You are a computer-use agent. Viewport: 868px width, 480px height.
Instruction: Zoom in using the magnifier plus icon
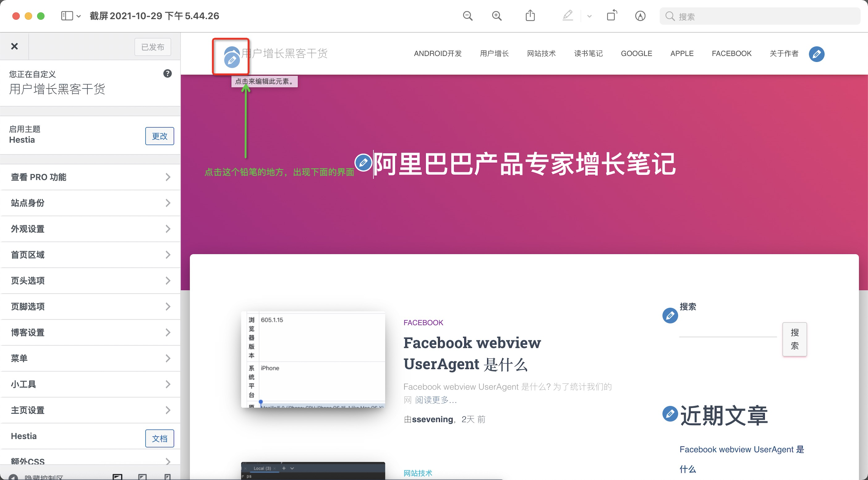pyautogui.click(x=497, y=16)
